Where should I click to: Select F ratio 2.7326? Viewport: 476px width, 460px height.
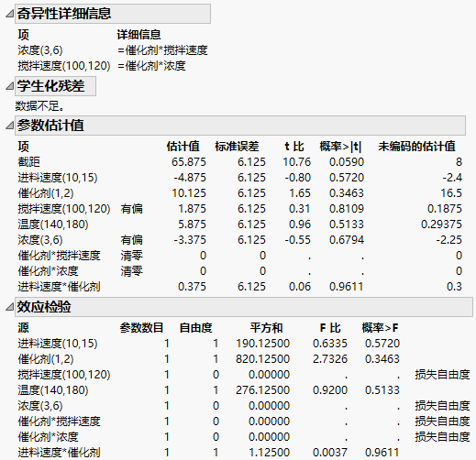330,359
